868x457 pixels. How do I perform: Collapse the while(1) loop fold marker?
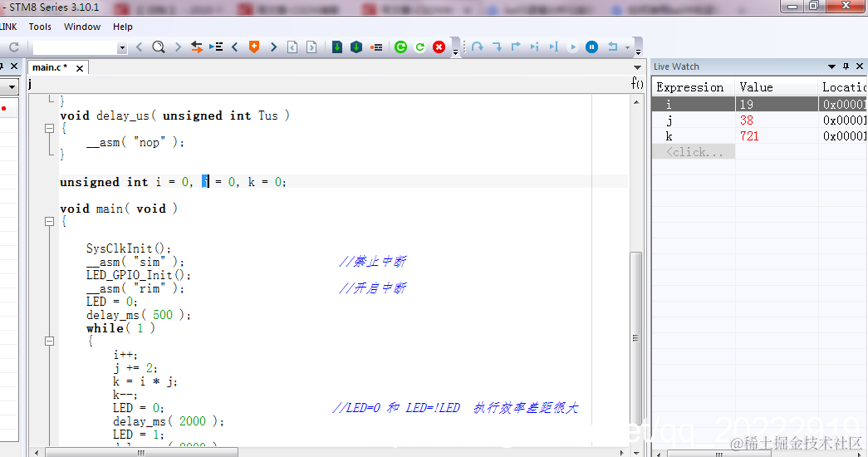pos(49,342)
